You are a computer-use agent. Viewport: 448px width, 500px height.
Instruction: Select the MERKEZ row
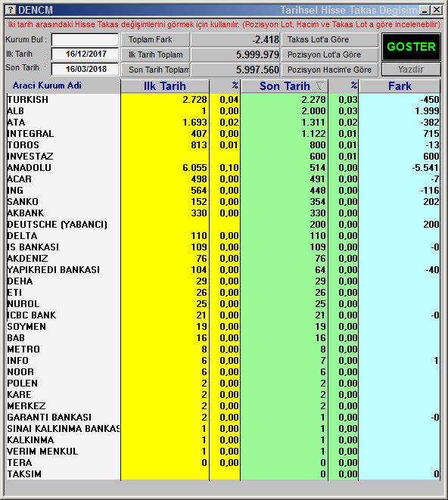[223, 406]
